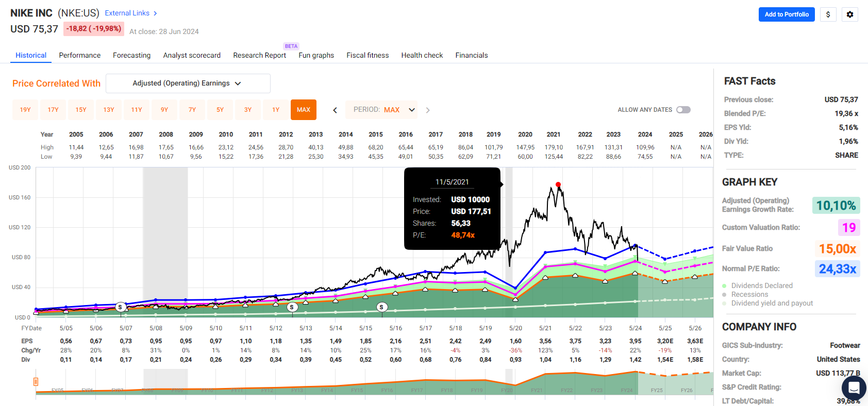Select the 3Y time range button
Image resolution: width=868 pixels, height=406 pixels.
pos(248,110)
